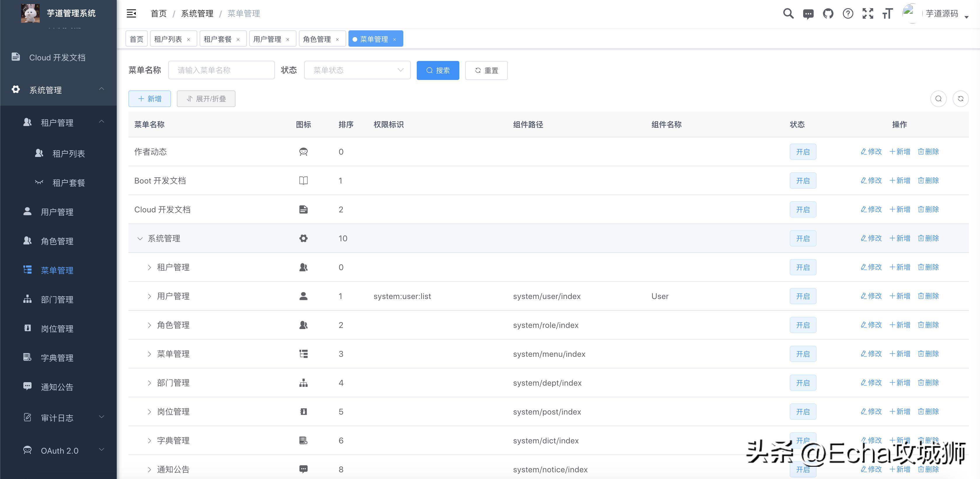Toggle 开启 status for 系统管理 row
980x479 pixels.
(803, 238)
